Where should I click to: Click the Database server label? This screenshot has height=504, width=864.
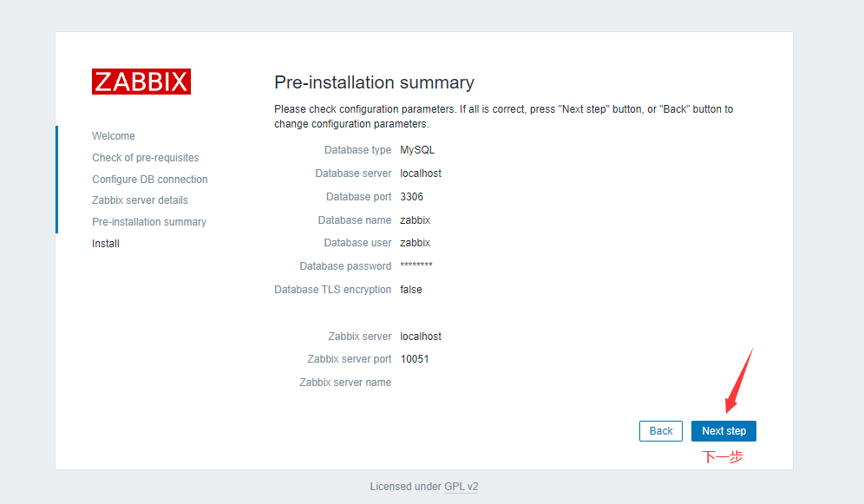[x=353, y=173]
